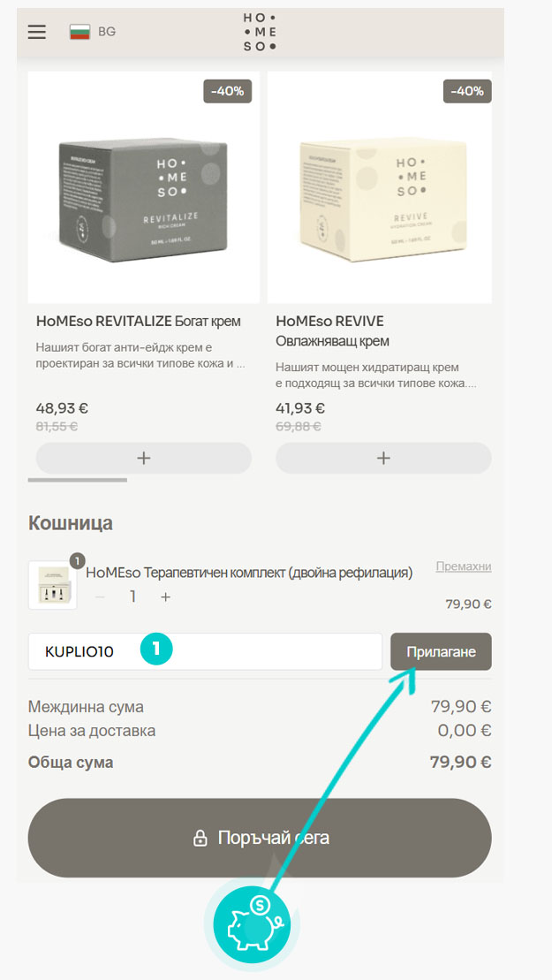The image size is (552, 980).
Task: Click the Bulgarian flag icon
Action: [x=79, y=32]
